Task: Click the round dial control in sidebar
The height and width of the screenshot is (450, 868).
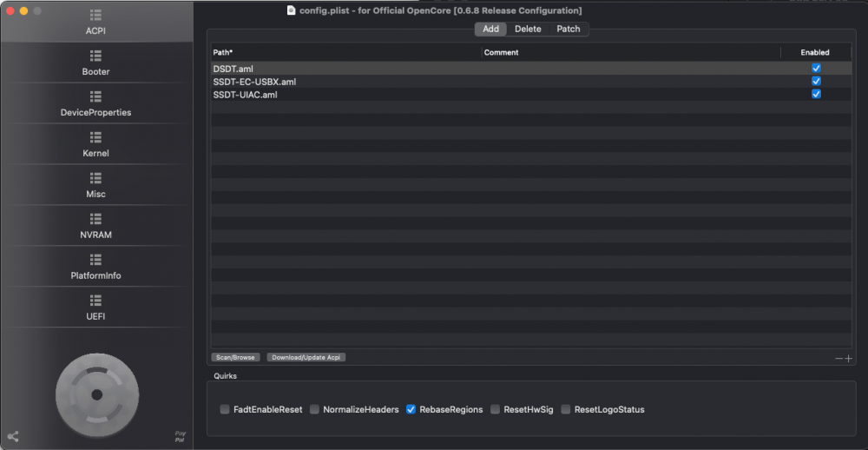Action: coord(97,395)
